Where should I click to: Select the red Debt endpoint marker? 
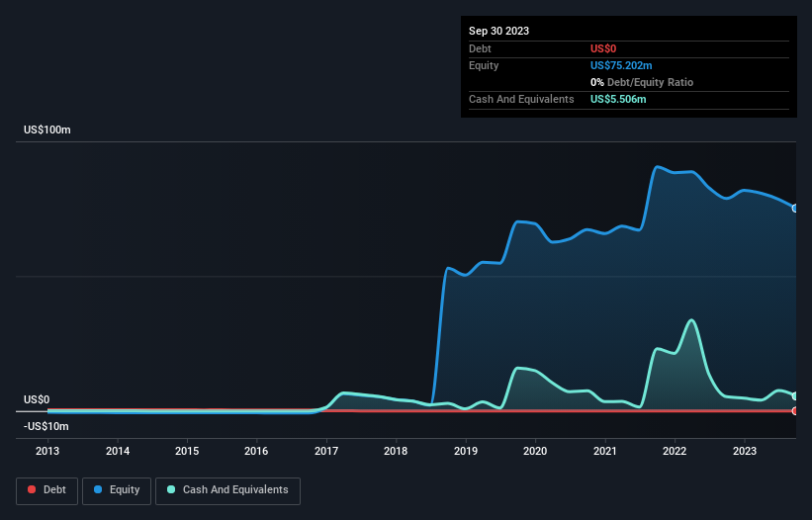[x=795, y=411]
